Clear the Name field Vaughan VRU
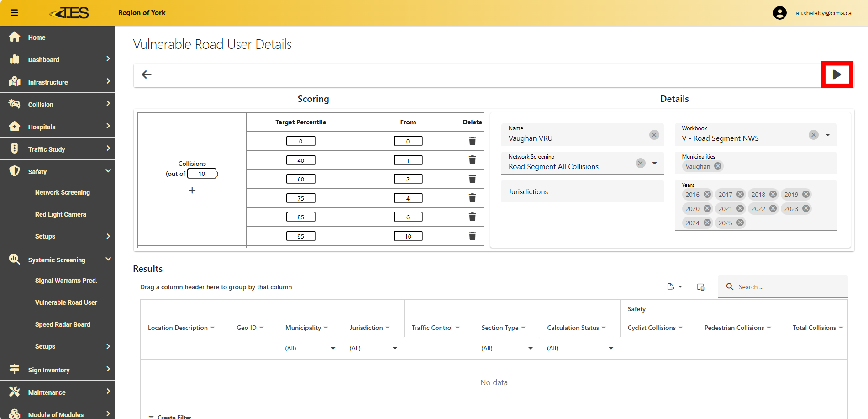The image size is (868, 419). click(x=654, y=134)
